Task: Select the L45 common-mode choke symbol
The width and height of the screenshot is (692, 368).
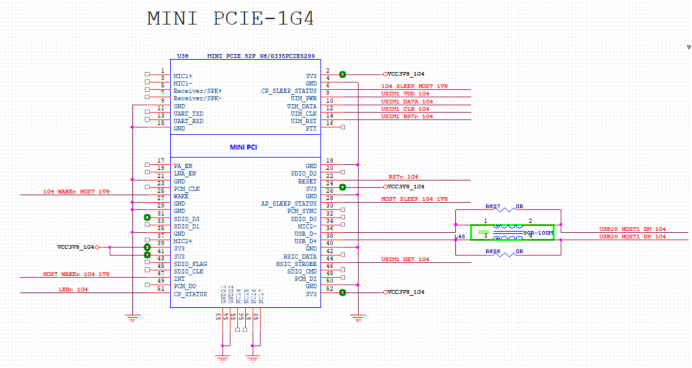Action: pyautogui.click(x=512, y=233)
